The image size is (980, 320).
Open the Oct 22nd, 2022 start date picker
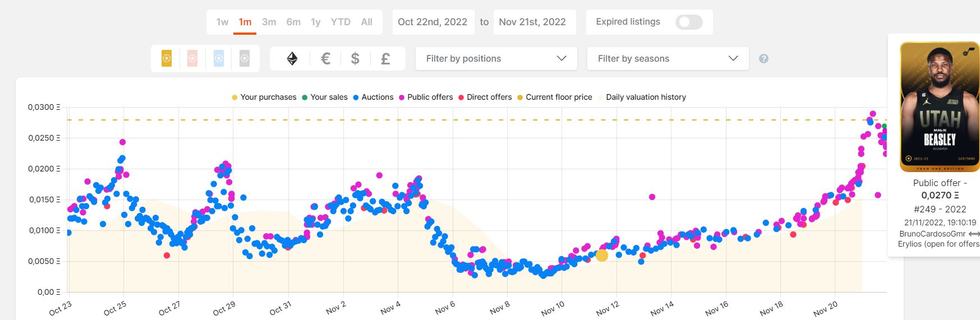click(x=433, y=22)
